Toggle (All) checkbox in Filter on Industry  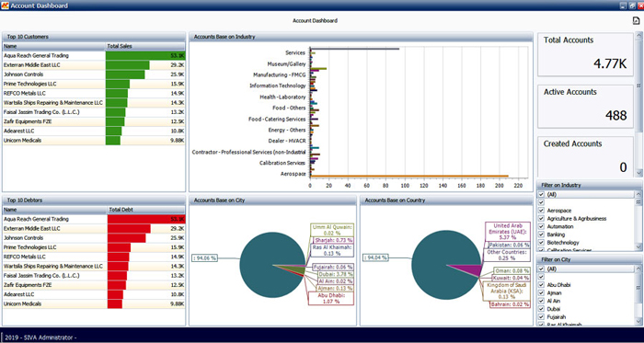point(541,194)
